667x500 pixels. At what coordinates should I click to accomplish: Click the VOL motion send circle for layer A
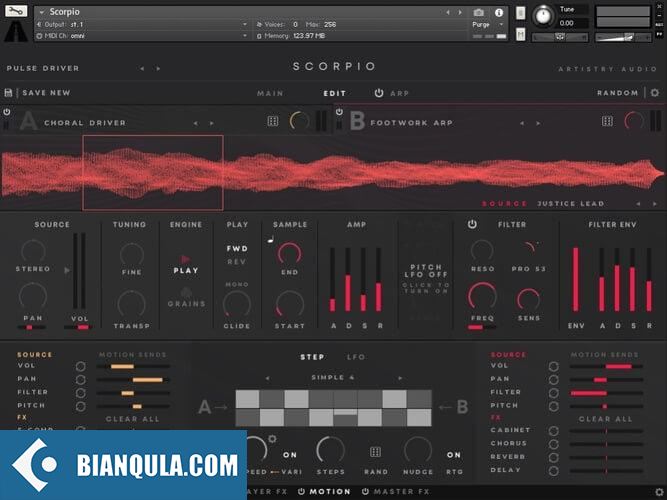pos(80,366)
